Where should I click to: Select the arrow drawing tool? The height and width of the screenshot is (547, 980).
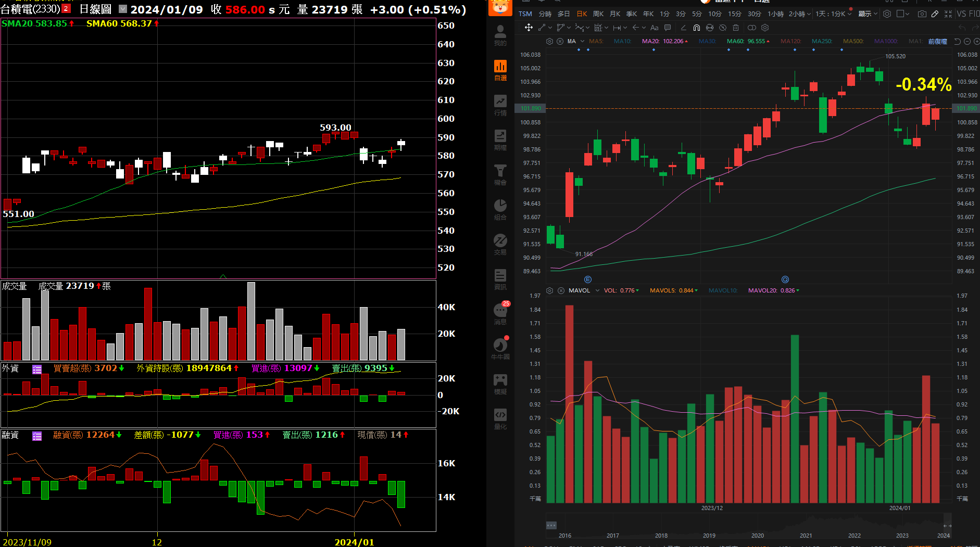click(635, 28)
